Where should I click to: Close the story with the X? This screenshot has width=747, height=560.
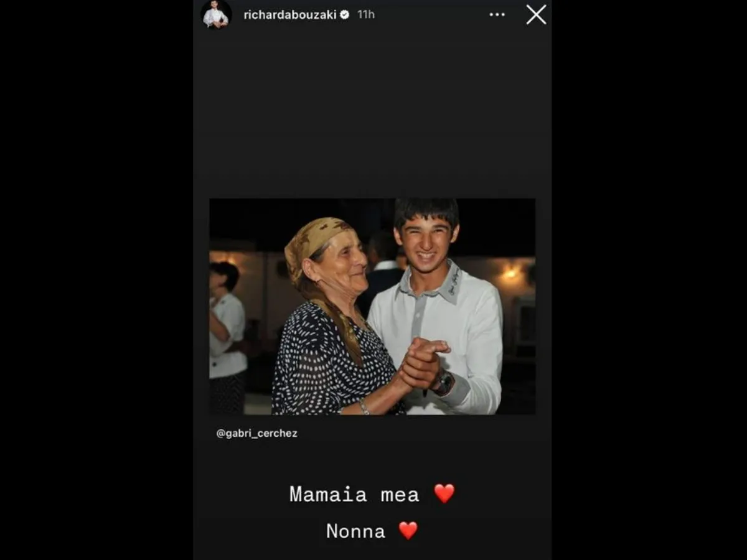536,14
